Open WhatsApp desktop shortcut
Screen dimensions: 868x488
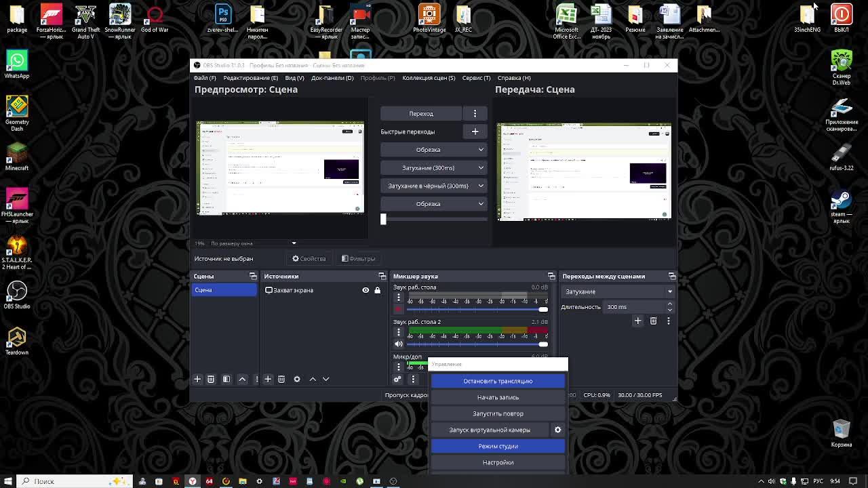point(17,65)
